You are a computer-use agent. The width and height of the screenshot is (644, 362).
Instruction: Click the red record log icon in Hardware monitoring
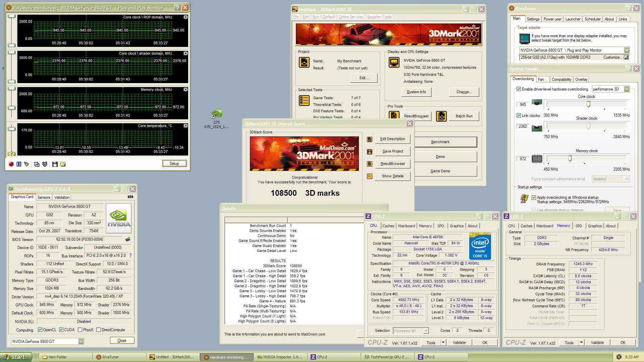point(11,164)
